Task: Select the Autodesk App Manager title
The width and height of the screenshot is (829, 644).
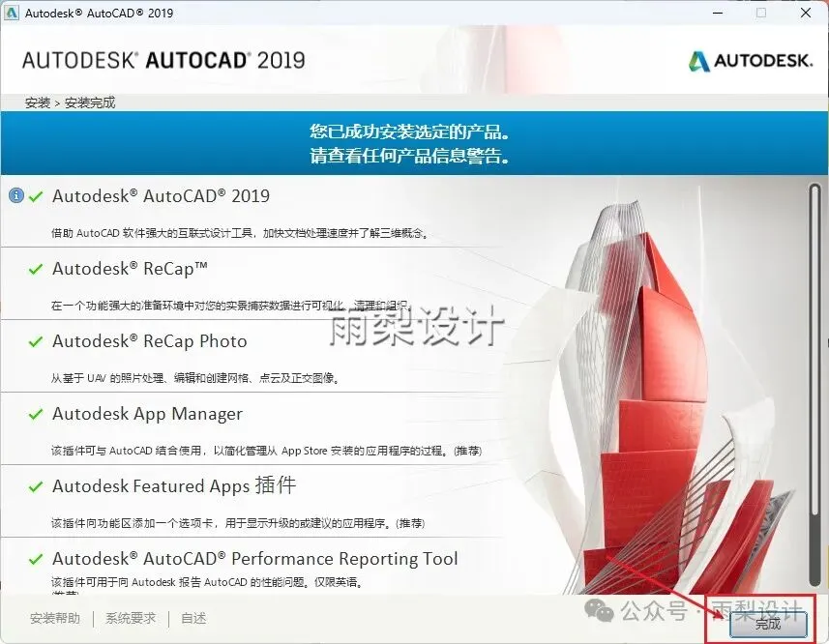Action: [147, 413]
